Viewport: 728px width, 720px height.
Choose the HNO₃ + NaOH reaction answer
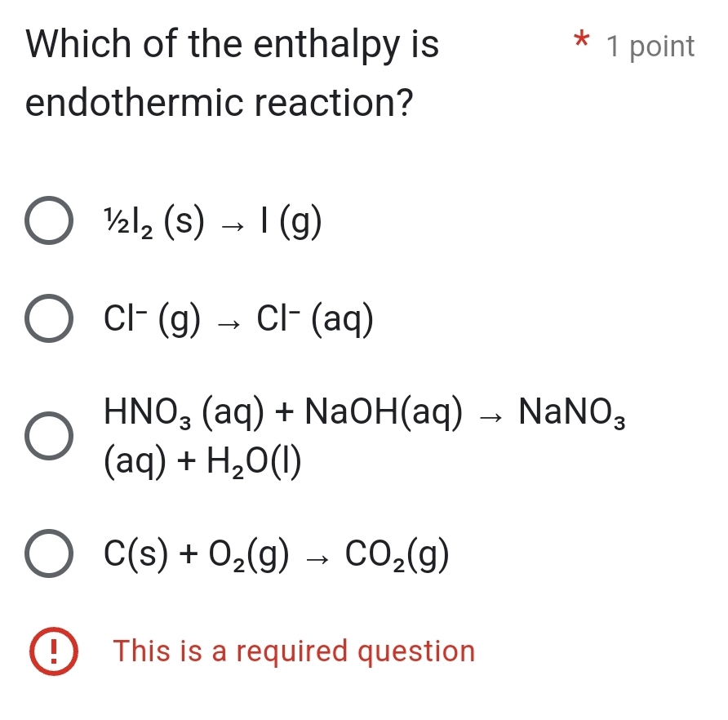click(47, 435)
